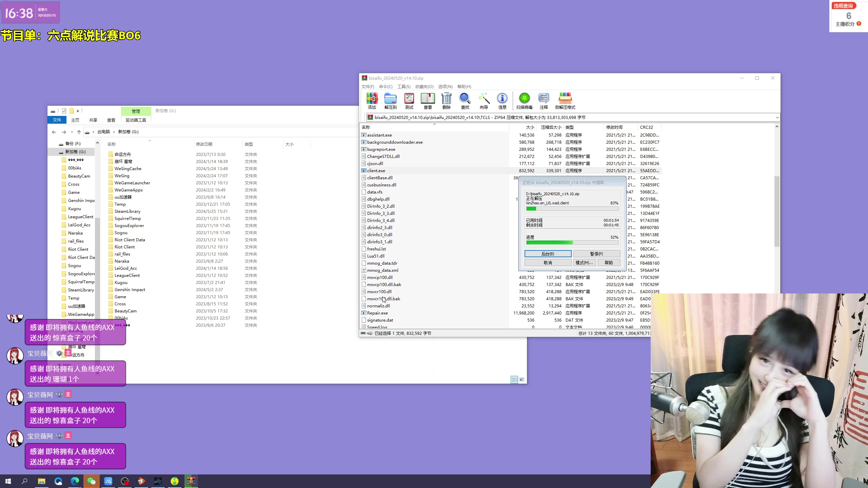Open WinRAR 帮助(H) menu
Image resolution: width=868 pixels, height=488 pixels.
[x=464, y=86]
